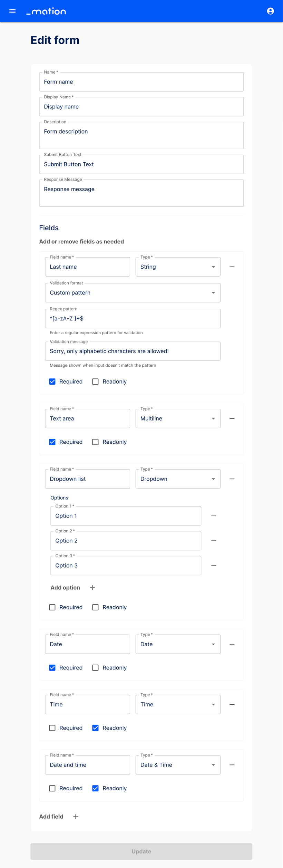Click the Options label above Option 1
The height and width of the screenshot is (868, 283).
[59, 498]
